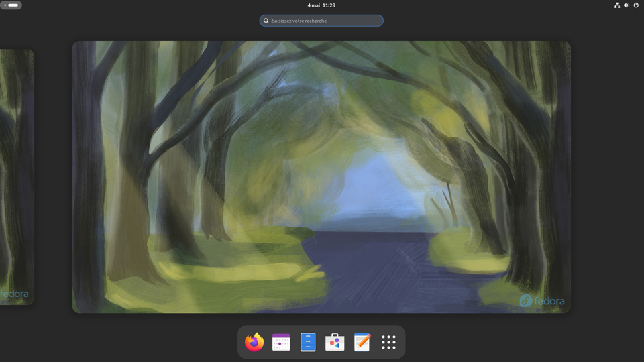Open the notification panel via "4 mai 11:29"
The height and width of the screenshot is (362, 644).
pyautogui.click(x=321, y=5)
